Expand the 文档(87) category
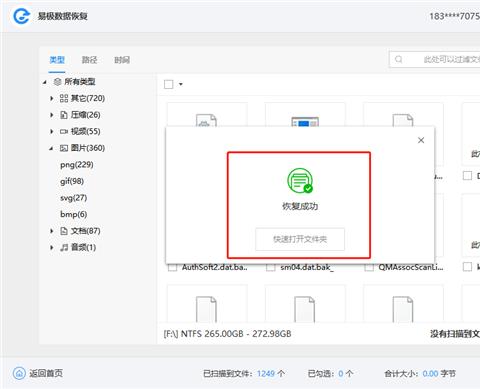Image resolution: width=480 pixels, height=389 pixels. coord(52,231)
